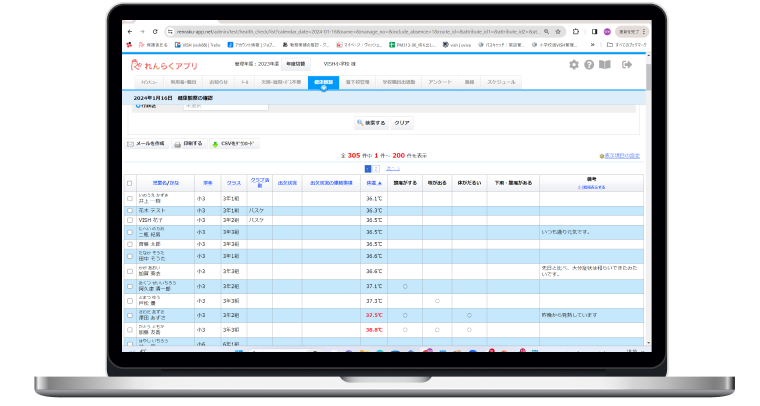Click the れんらくアプリ logo
The width and height of the screenshot is (760, 406).
click(x=164, y=65)
